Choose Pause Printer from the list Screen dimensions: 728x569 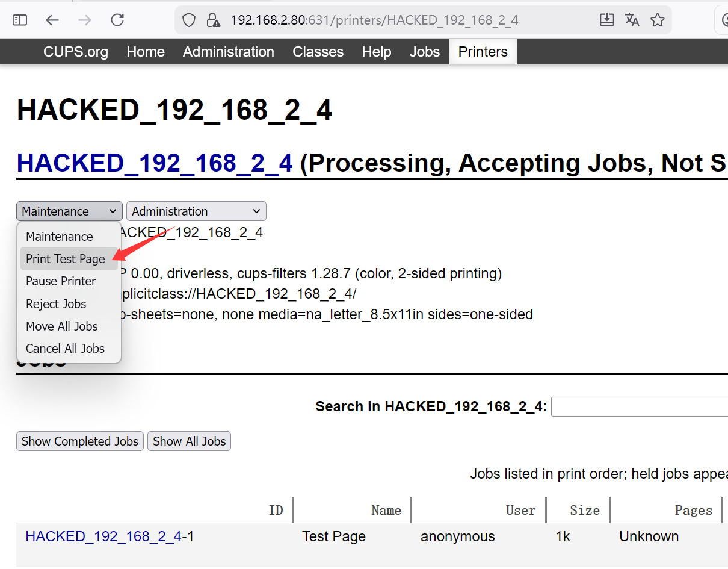coord(61,281)
